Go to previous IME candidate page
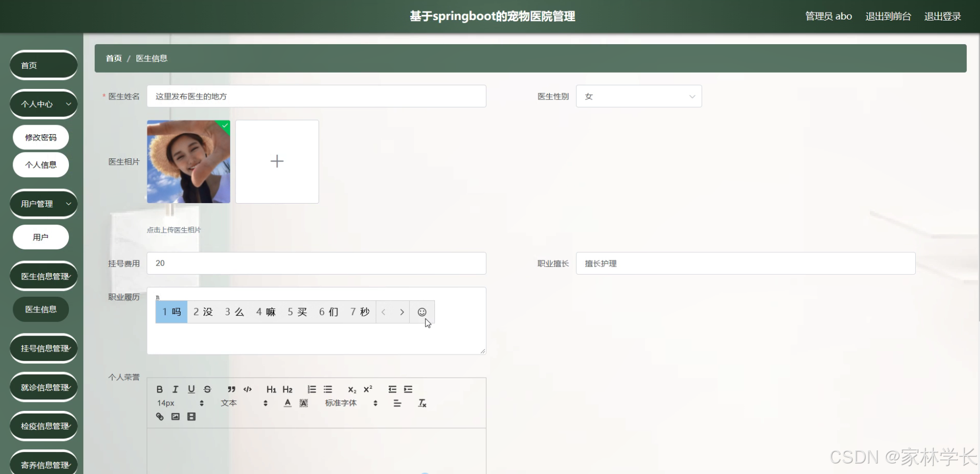 click(x=384, y=312)
